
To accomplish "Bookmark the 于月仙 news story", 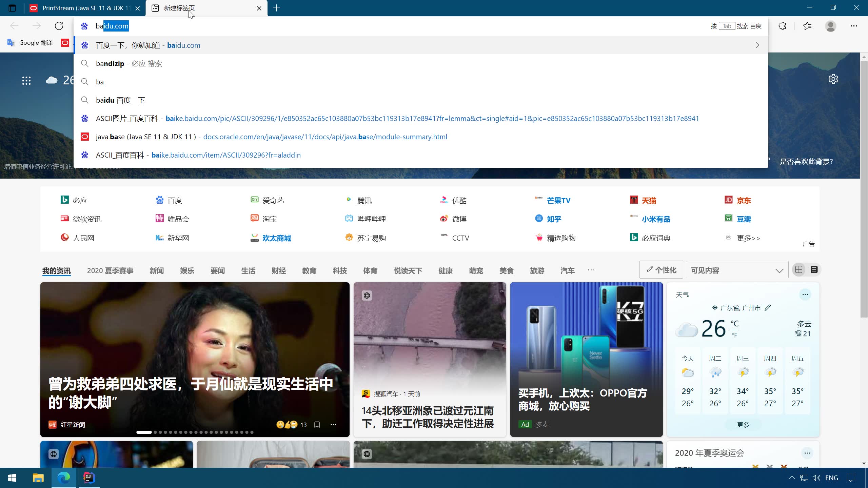I will point(317,425).
